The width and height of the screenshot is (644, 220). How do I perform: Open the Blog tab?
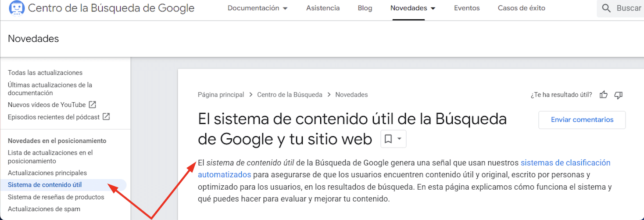click(365, 8)
